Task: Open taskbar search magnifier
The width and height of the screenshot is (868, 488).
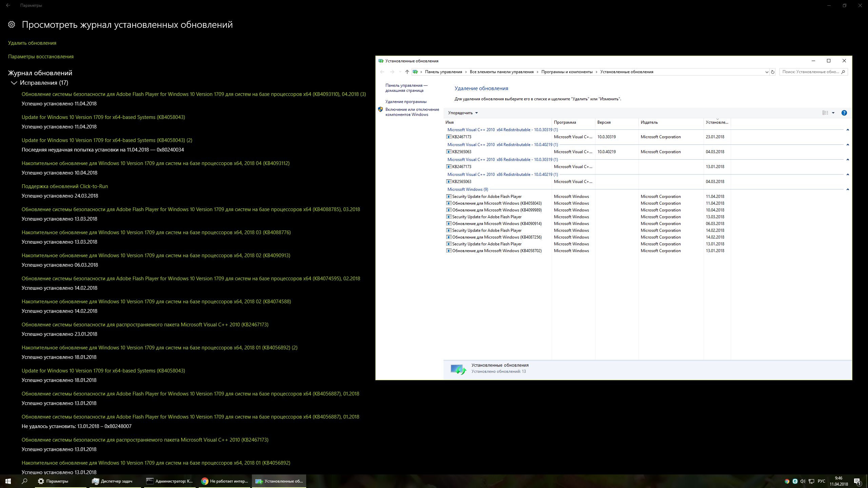Action: pyautogui.click(x=24, y=481)
